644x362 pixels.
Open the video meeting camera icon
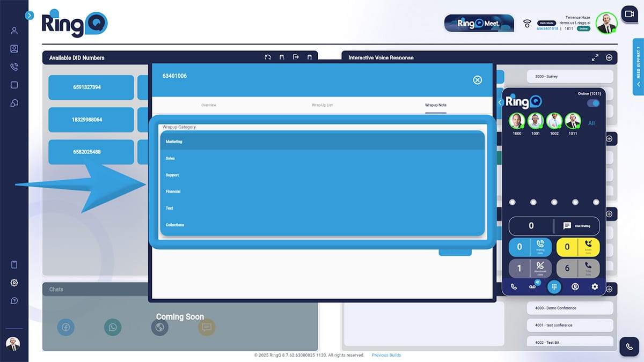[x=628, y=14]
